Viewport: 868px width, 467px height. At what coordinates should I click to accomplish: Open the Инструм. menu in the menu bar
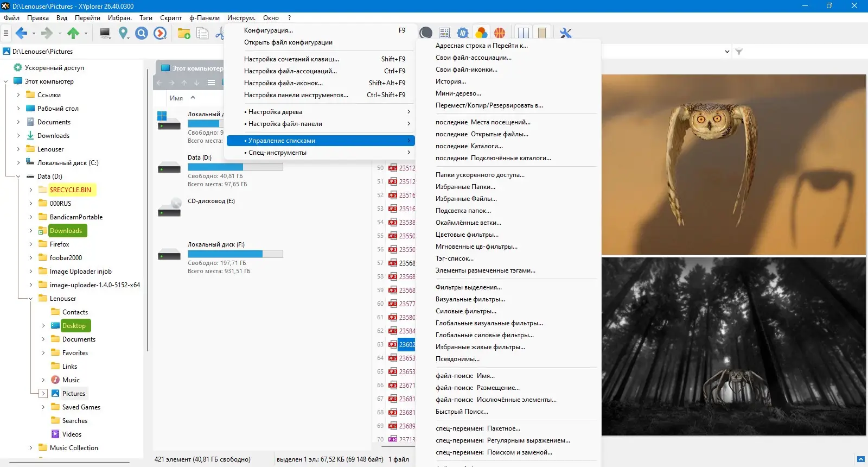click(241, 18)
